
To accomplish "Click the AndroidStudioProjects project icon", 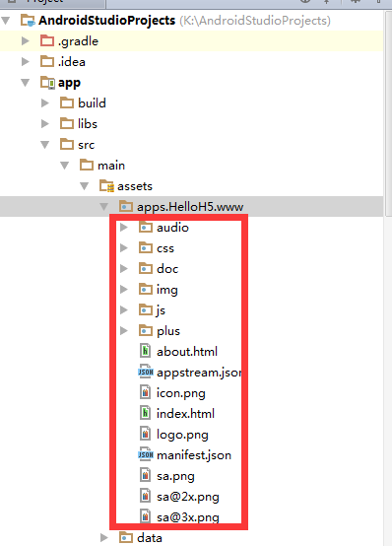I will [x=28, y=20].
